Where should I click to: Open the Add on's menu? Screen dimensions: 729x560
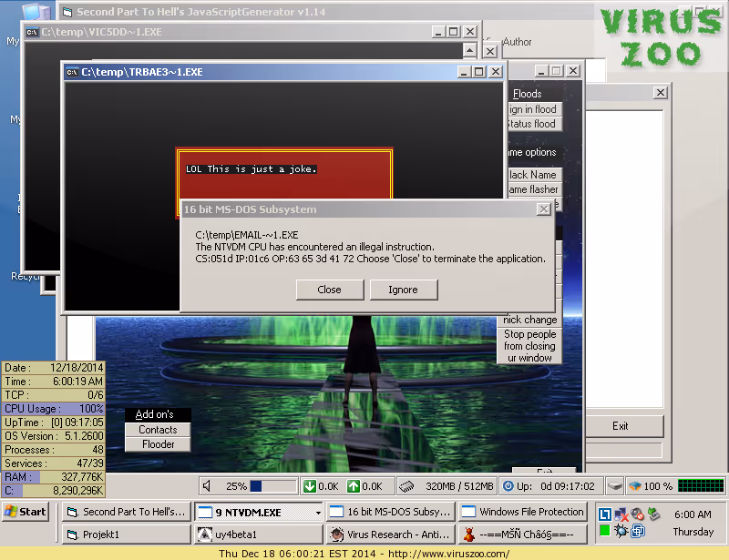157,414
